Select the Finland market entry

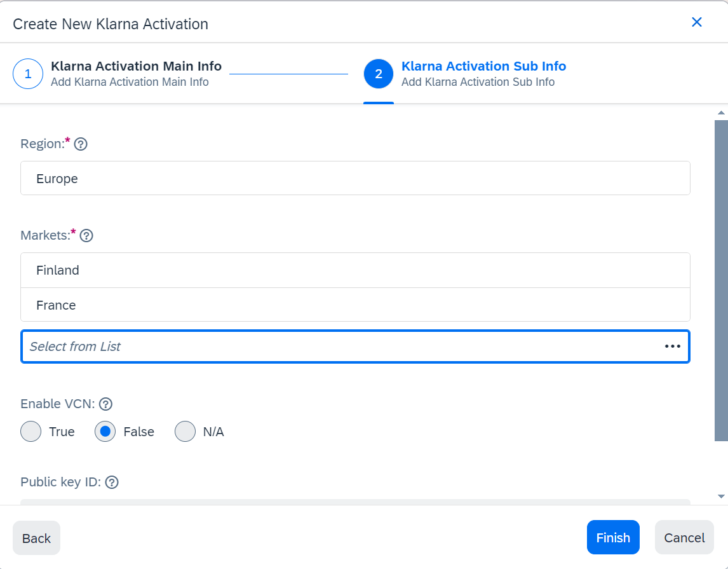pyautogui.click(x=355, y=270)
